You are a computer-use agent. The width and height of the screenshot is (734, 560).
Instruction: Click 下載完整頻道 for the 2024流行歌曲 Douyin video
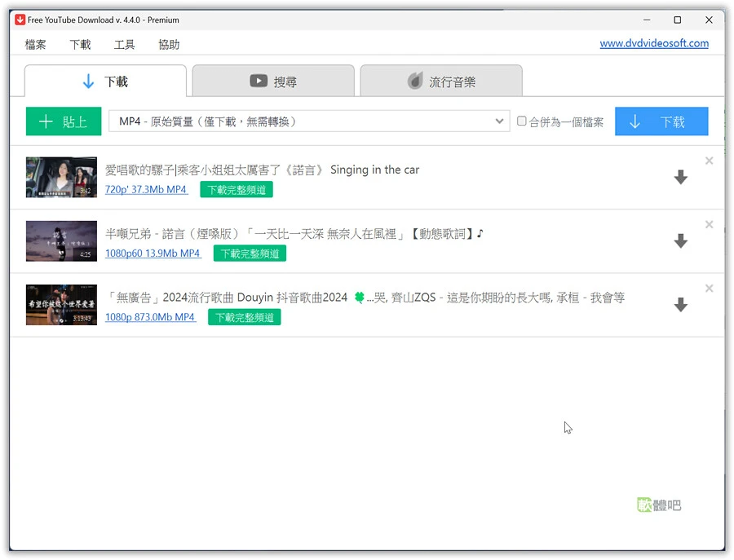pos(245,317)
